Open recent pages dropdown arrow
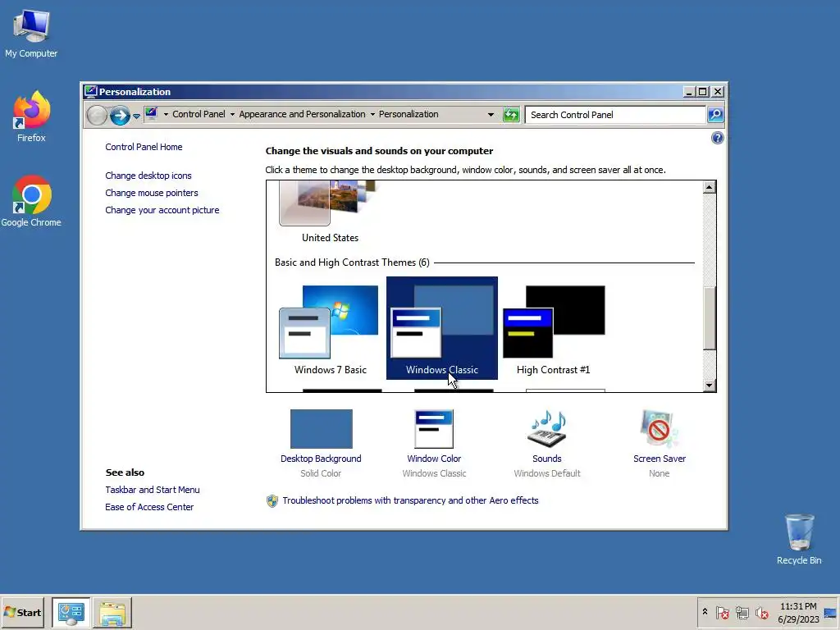This screenshot has height=630, width=840. (x=137, y=116)
